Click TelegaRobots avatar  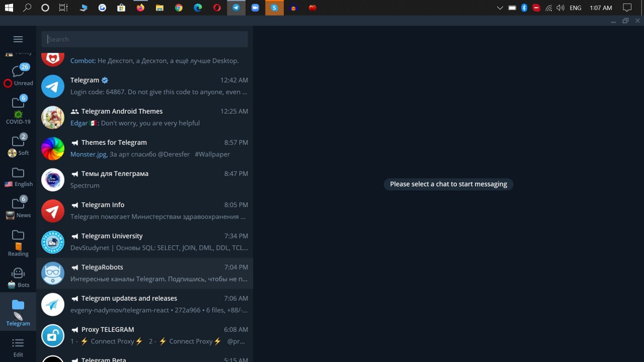click(x=53, y=273)
